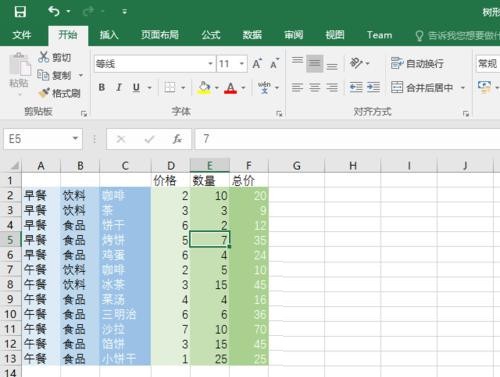Switch to the 审阅 ribbon tab

tap(293, 35)
